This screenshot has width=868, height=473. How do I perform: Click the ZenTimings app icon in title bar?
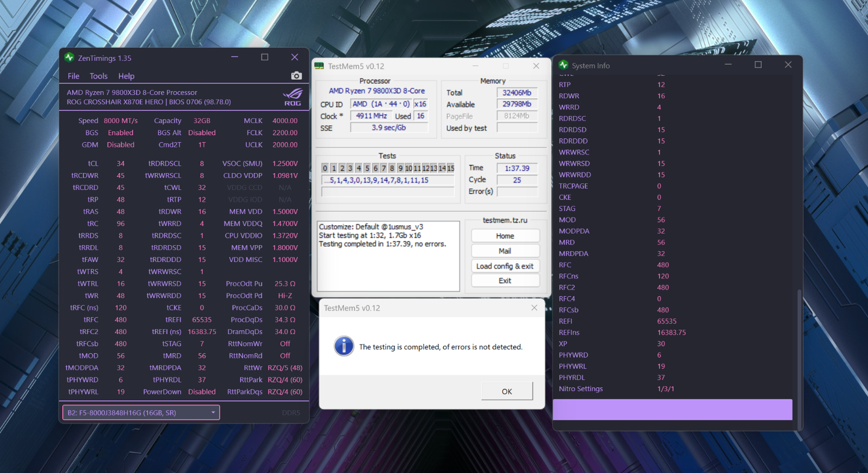pyautogui.click(x=69, y=57)
